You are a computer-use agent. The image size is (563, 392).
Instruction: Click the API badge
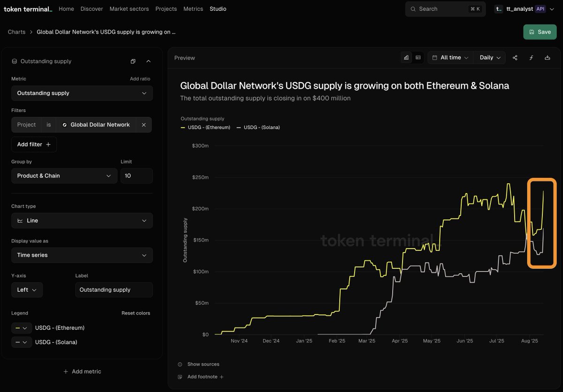pos(540,9)
